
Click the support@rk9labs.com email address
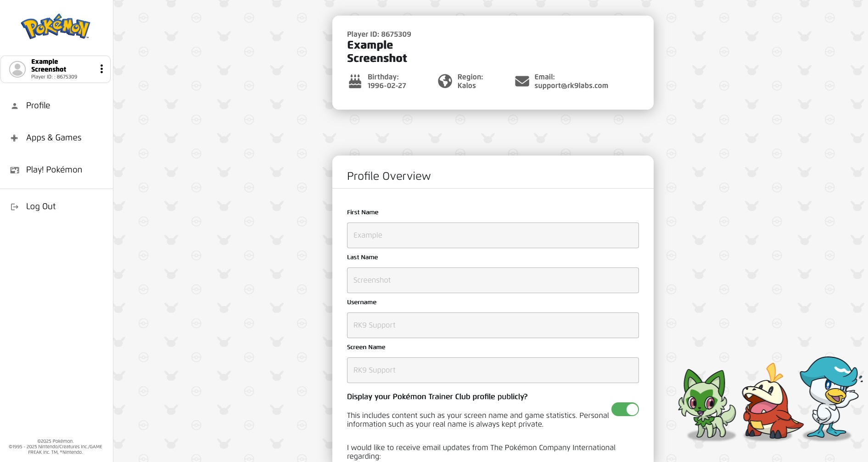[x=571, y=86]
